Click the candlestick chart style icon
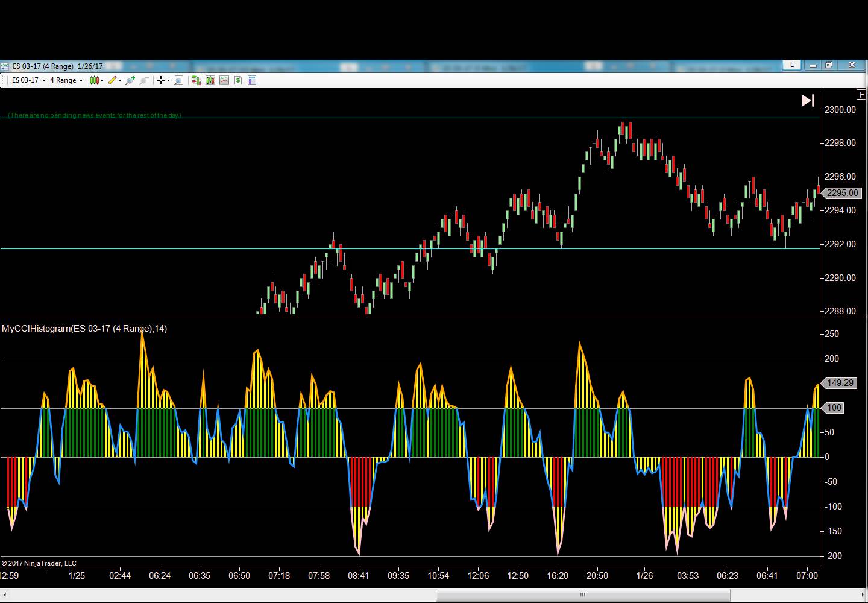This screenshot has height=603, width=868. click(95, 80)
